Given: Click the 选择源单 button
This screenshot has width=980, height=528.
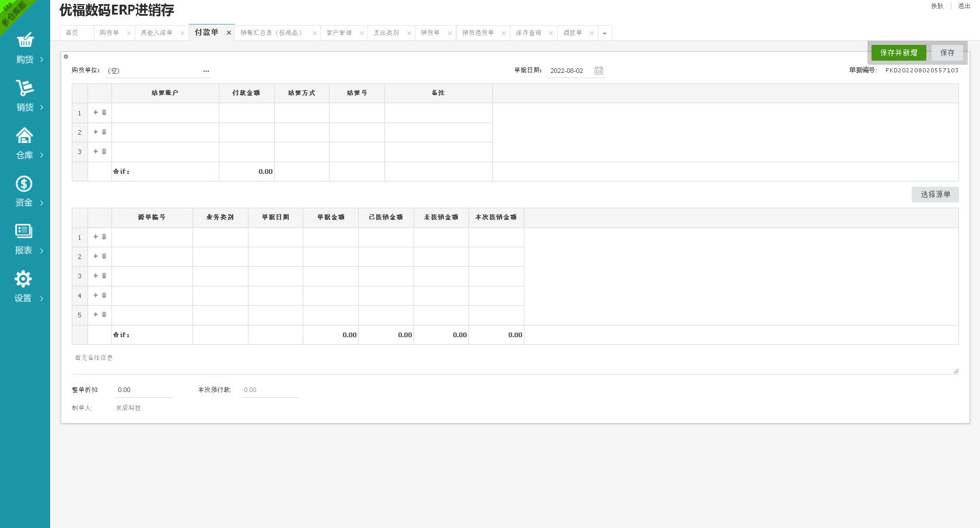Looking at the screenshot, I should [935, 195].
